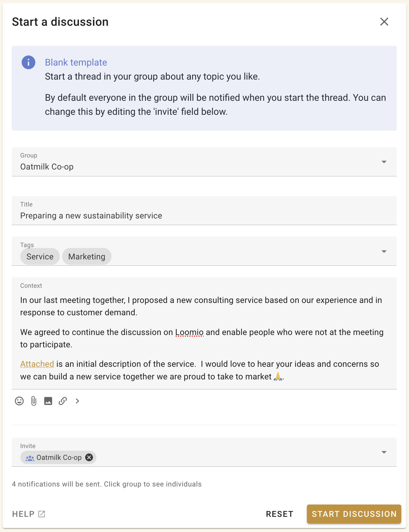Click the Blank template link
Viewport: 409px width, 532px height.
76,62
